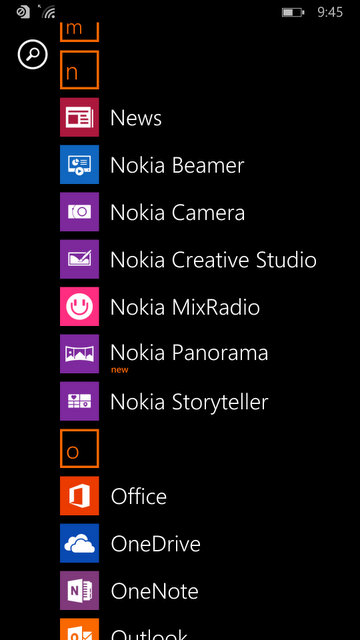Screen dimensions: 360x640
Task: Launch Nokia Panorama from its icon
Action: coord(79,354)
